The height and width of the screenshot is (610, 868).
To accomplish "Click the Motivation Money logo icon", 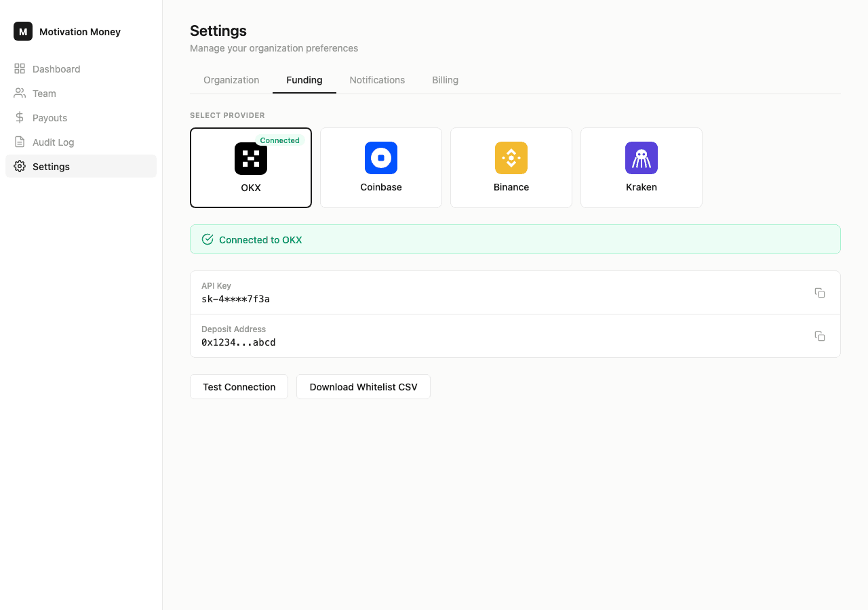I will click(x=23, y=32).
